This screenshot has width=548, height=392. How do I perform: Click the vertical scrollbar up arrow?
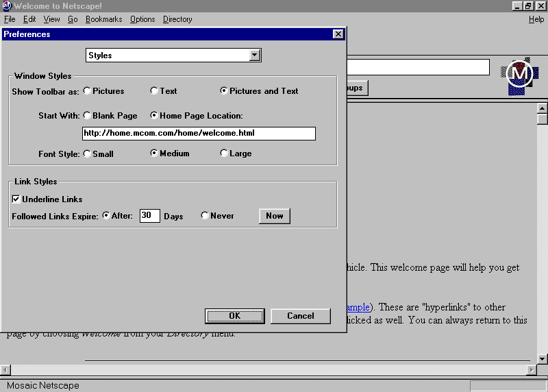coord(542,108)
